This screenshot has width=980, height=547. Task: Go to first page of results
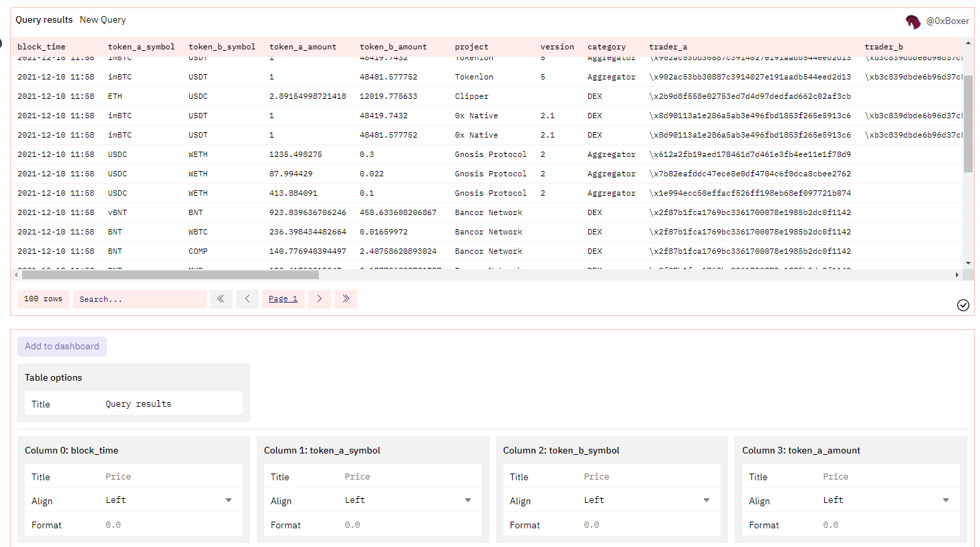(x=221, y=299)
